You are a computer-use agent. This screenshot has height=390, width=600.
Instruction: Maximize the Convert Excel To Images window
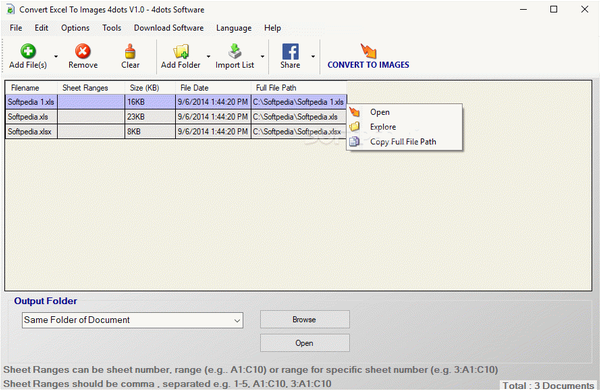(x=554, y=9)
